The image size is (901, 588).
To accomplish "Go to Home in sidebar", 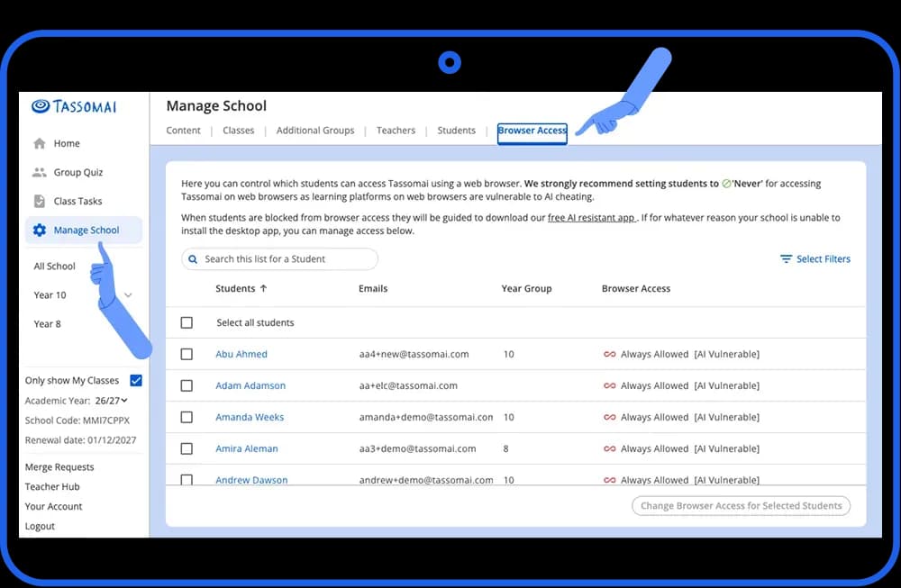I will click(67, 143).
